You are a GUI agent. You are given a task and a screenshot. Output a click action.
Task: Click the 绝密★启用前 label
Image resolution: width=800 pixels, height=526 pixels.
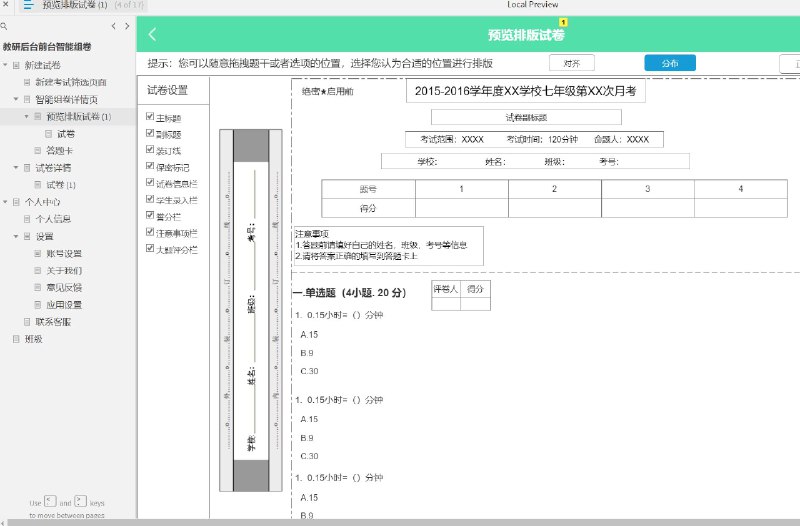[x=328, y=91]
